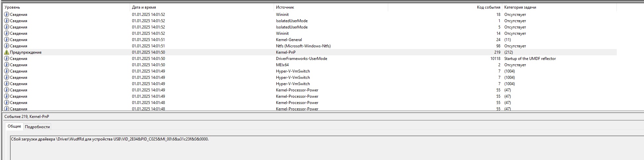644x160 pixels.
Task: Switch to the Подробности tab
Action: [x=37, y=127]
